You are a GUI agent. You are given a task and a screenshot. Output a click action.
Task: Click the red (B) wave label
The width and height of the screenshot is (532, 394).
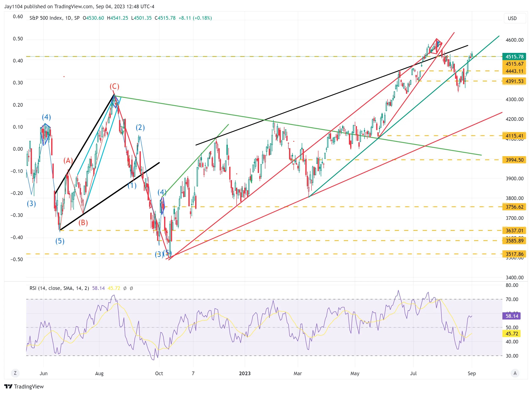[x=83, y=223]
